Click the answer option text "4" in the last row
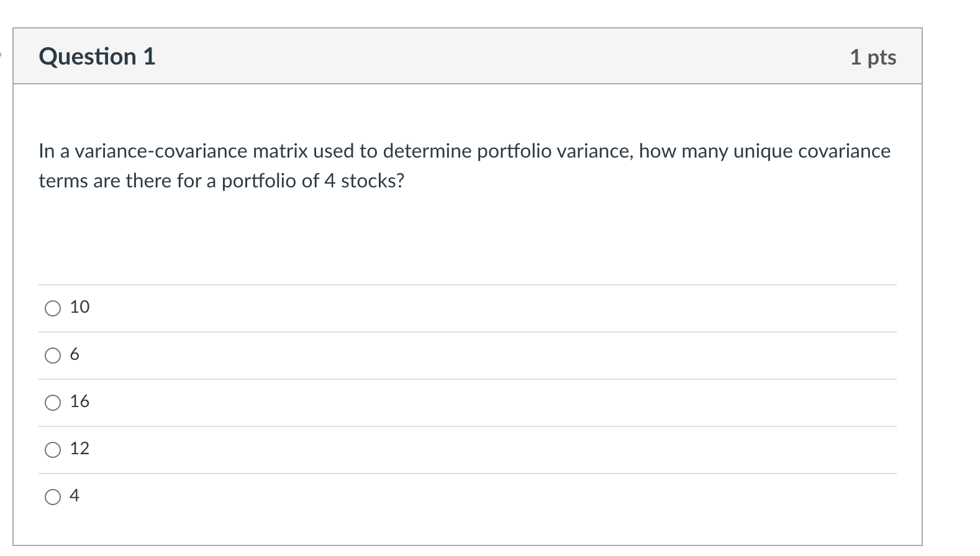Image resolution: width=980 pixels, height=556 pixels. click(x=75, y=496)
